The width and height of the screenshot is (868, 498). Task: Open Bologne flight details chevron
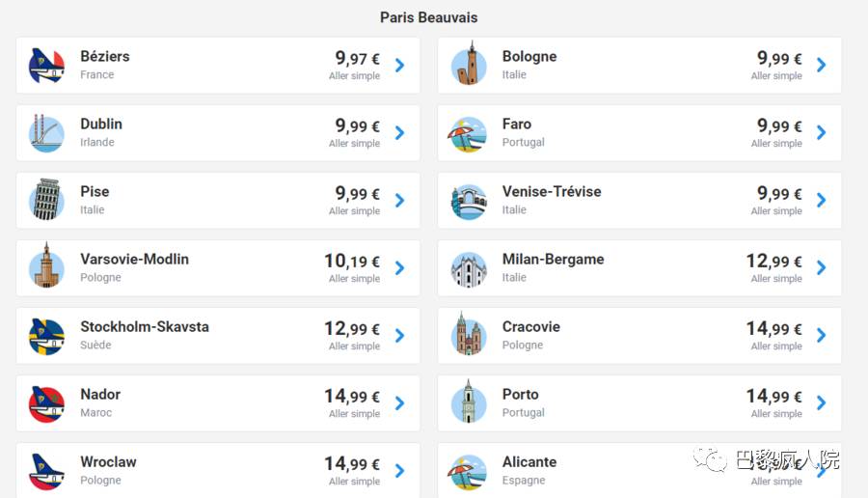coord(822,66)
